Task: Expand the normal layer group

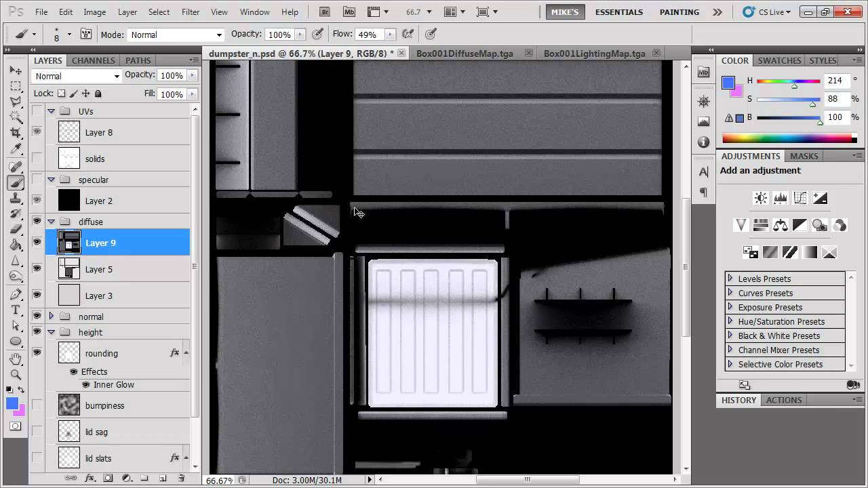Action: 51,317
